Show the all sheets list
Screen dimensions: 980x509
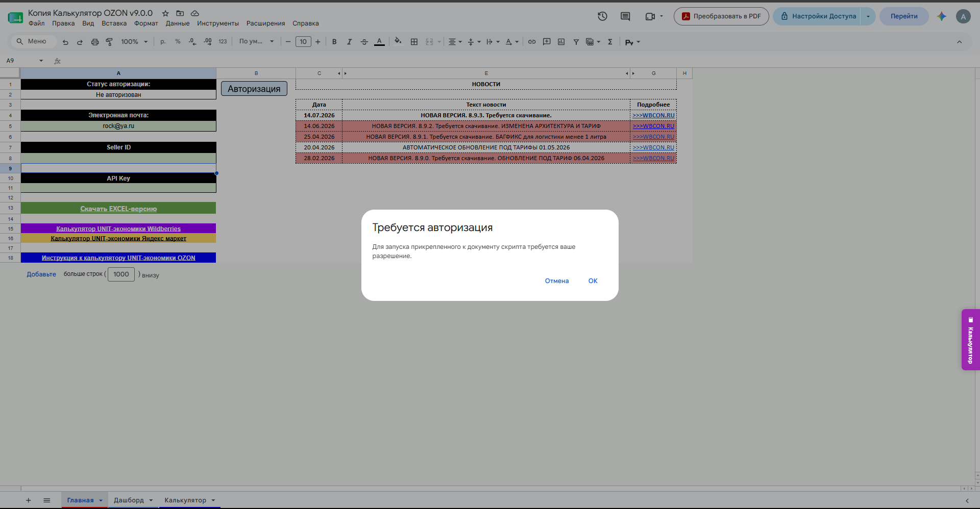[x=47, y=500]
